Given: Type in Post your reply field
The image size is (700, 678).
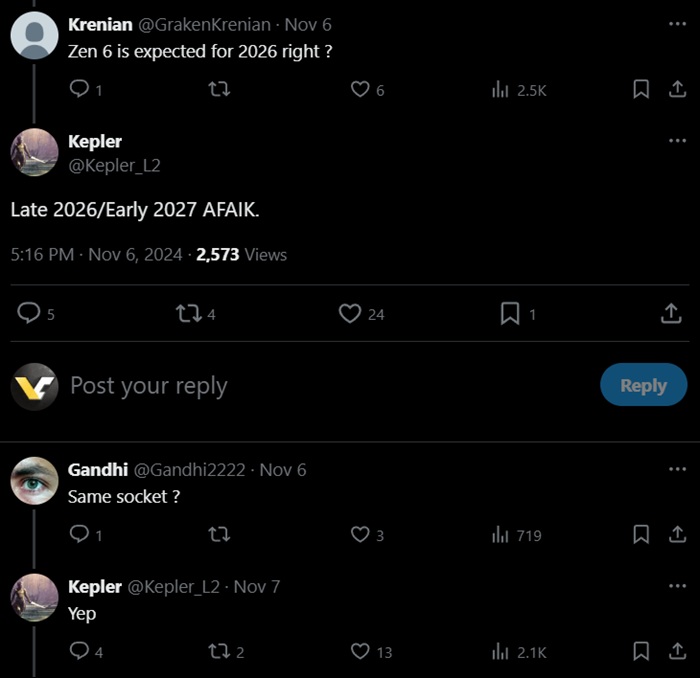Looking at the screenshot, I should point(300,385).
